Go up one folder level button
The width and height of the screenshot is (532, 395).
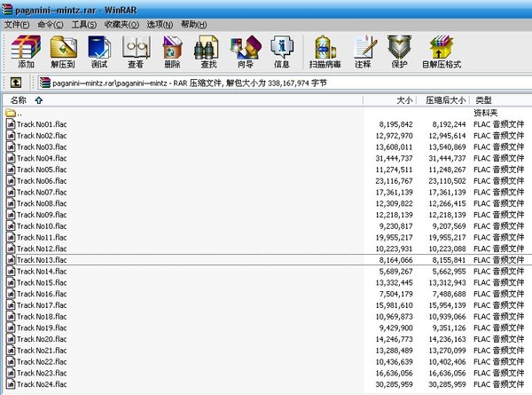(x=16, y=83)
